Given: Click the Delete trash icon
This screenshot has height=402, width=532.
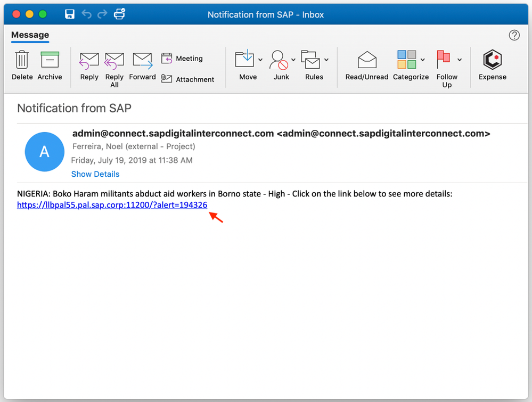Looking at the screenshot, I should pyautogui.click(x=22, y=60).
